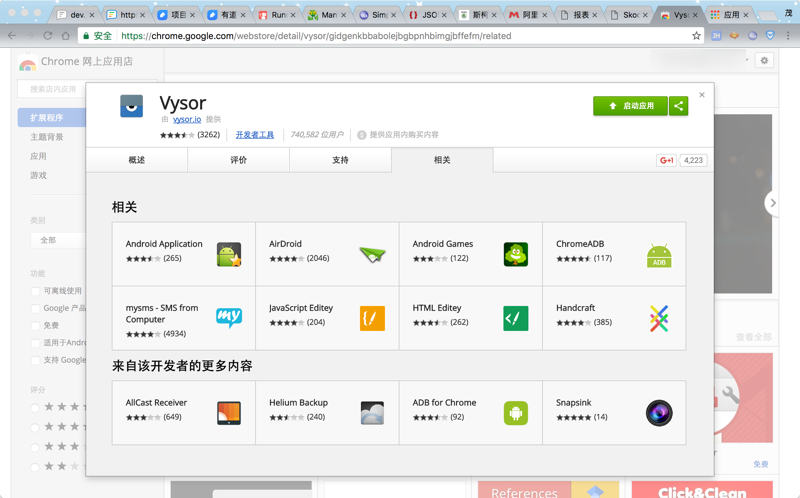This screenshot has width=800, height=498.
Task: Select the 相关 tab
Action: click(x=442, y=160)
